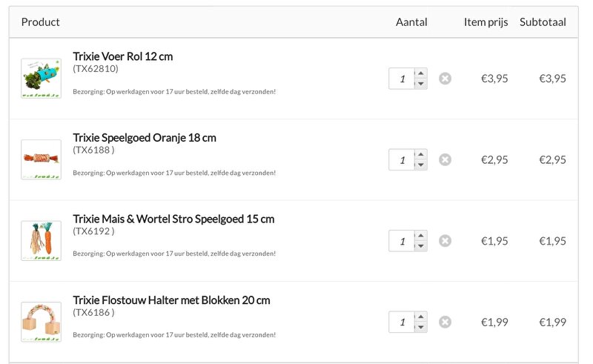Screen dimensions: 593x364
Task: Remove Trixie Voer Rol 12 cm from cart
Action: click(x=445, y=79)
